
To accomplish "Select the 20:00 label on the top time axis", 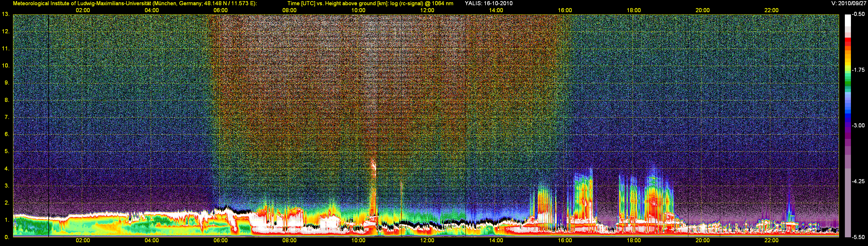I will [x=703, y=10].
